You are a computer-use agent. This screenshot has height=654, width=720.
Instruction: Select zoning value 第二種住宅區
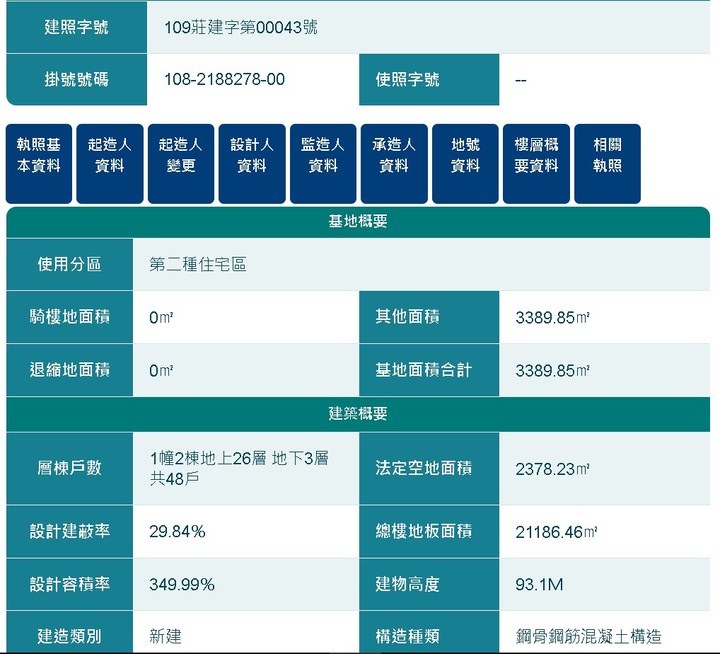(198, 265)
